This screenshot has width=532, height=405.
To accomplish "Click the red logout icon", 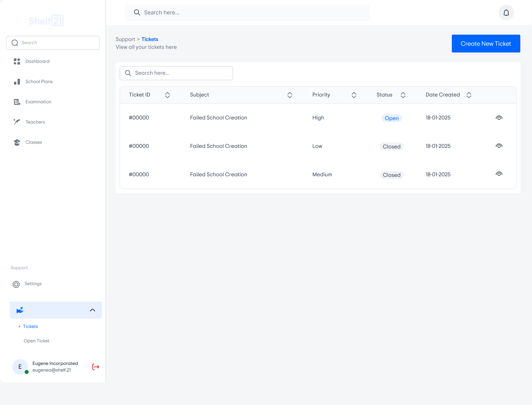I will click(x=95, y=367).
